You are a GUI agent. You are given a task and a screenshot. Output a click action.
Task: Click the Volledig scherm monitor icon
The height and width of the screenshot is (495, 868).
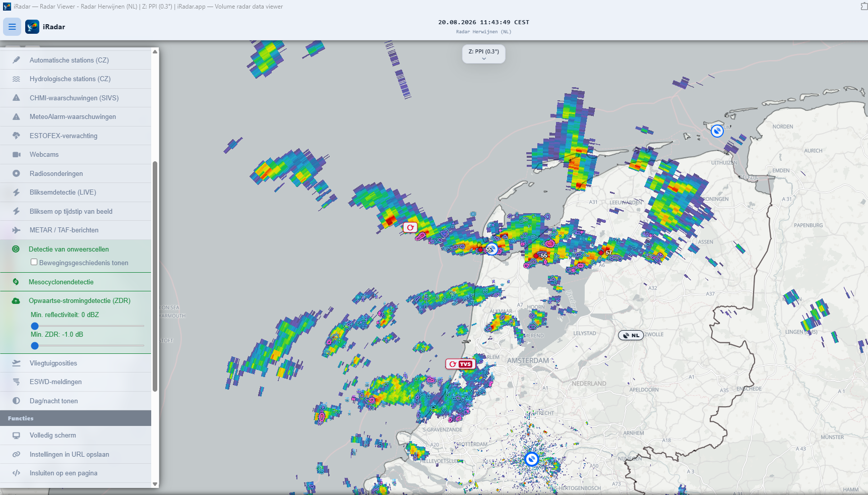click(16, 436)
